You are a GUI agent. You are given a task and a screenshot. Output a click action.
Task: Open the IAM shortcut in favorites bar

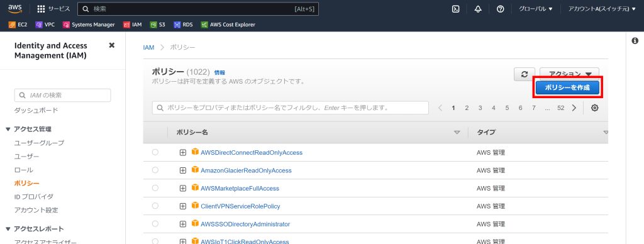[x=133, y=25]
